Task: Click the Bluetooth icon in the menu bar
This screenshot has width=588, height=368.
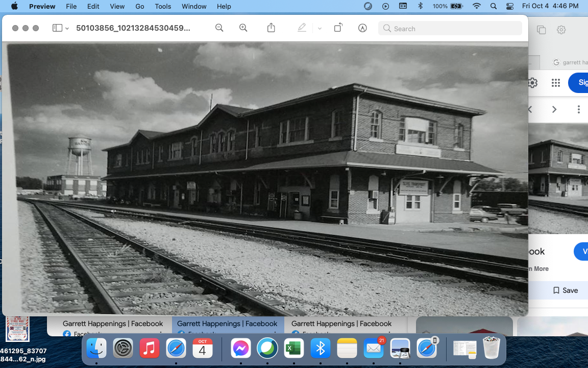Action: 421,6
